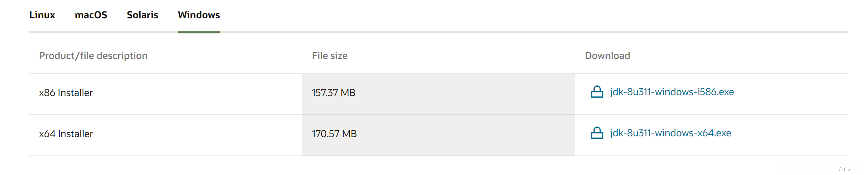
Task: Click the lock icon beside jdk-8u311-windows-x64.exe
Action: coord(597,133)
